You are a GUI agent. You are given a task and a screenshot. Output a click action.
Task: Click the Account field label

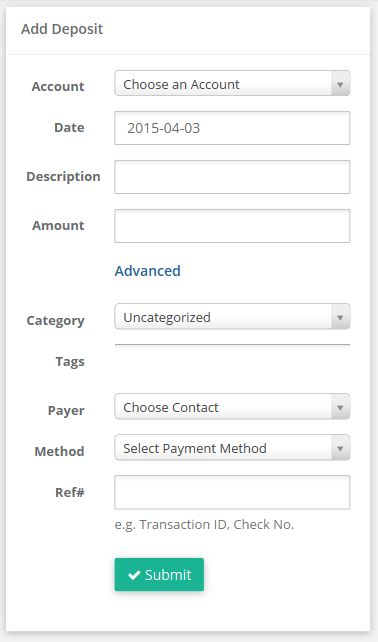point(58,86)
